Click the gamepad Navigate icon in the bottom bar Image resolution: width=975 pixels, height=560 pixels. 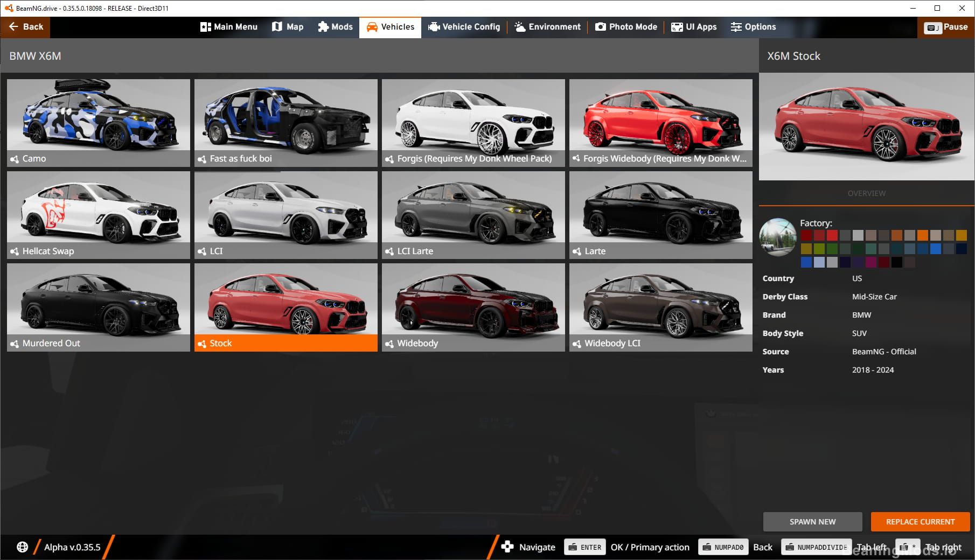pyautogui.click(x=507, y=547)
